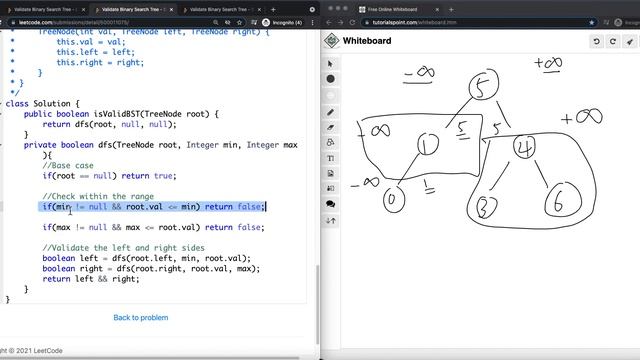Open the tool below the image icon
The image size is (640, 360).
pos(331,188)
